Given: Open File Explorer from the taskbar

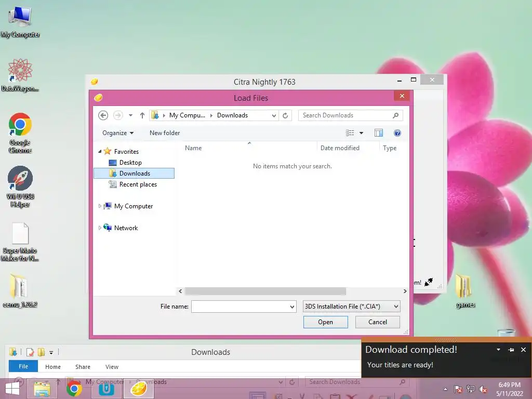Looking at the screenshot, I should point(42,389).
